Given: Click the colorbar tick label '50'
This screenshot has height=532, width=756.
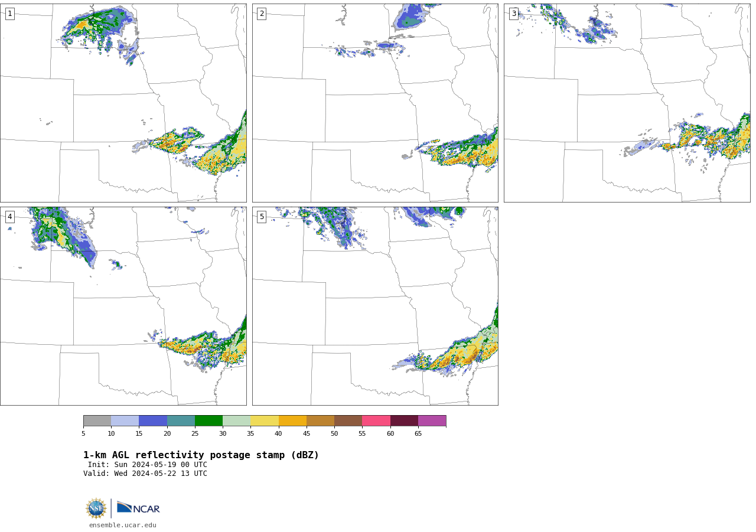Looking at the screenshot, I should click(x=334, y=434).
